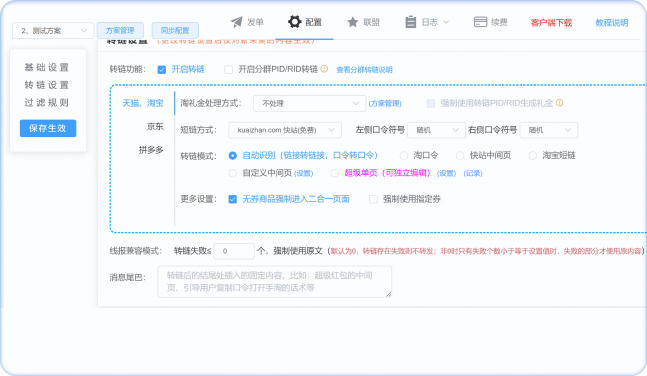Expand the 淘礼金处理方式 dropdown
647x376 pixels.
click(309, 103)
